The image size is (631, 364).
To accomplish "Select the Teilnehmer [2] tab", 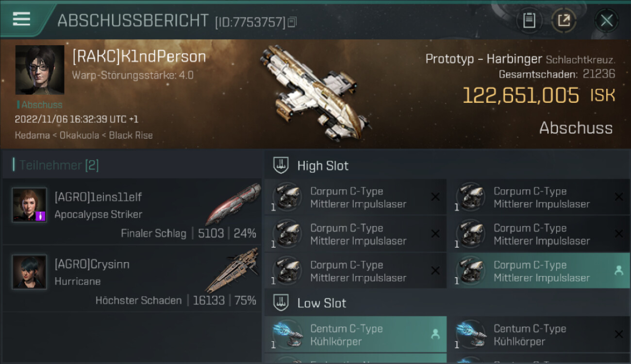I will click(56, 165).
